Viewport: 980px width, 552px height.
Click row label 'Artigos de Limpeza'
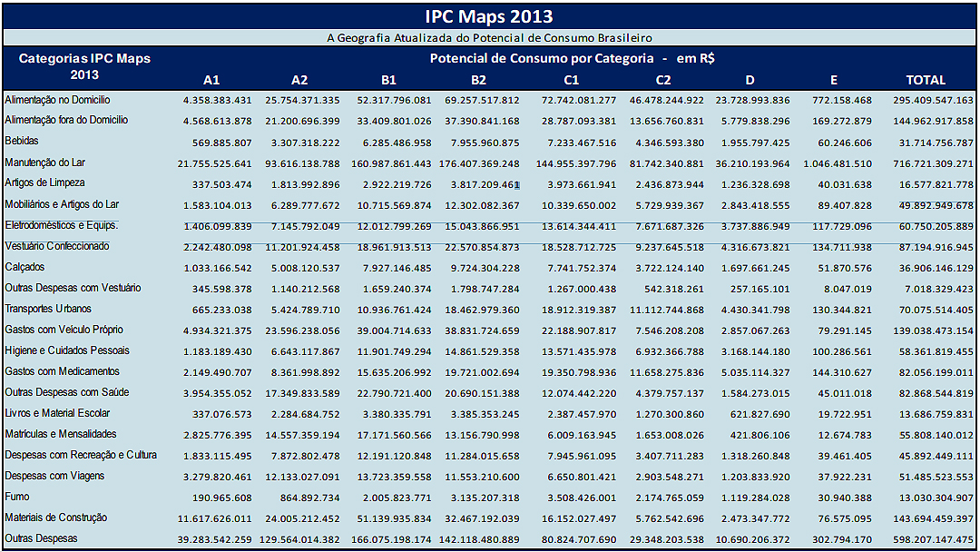[x=45, y=182]
